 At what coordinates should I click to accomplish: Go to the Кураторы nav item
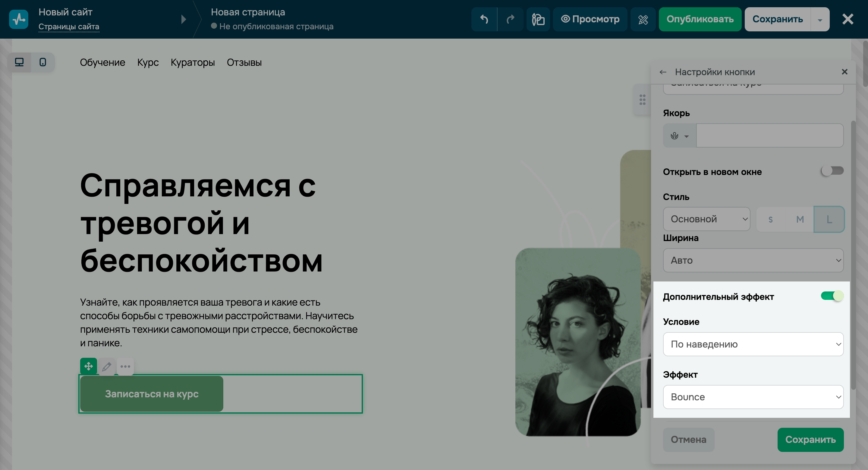tap(193, 62)
